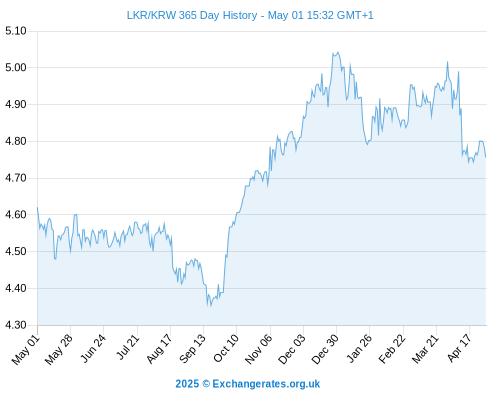Select the Dec 30 axis label

[x=325, y=349]
